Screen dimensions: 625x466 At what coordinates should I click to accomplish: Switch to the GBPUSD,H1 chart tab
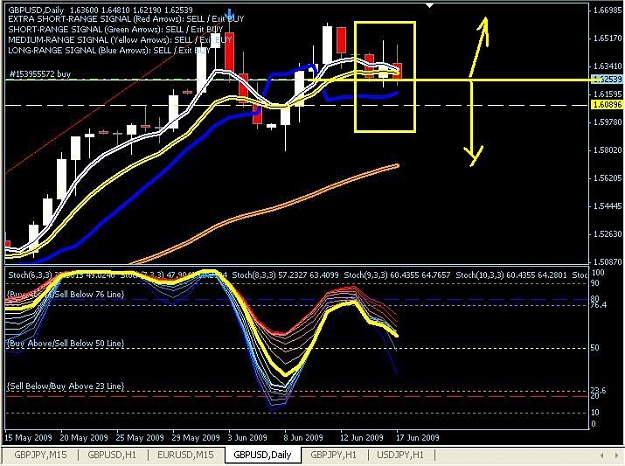pos(112,454)
